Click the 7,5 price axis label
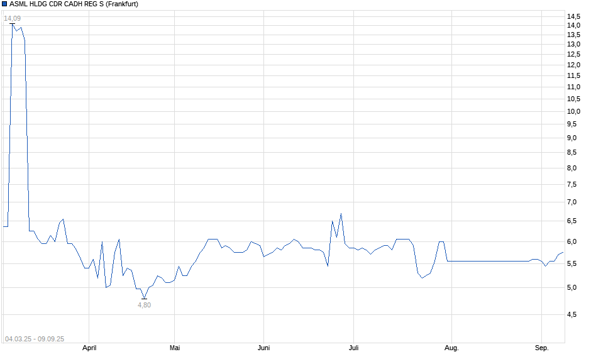The height and width of the screenshot is (364, 591). pos(572,185)
